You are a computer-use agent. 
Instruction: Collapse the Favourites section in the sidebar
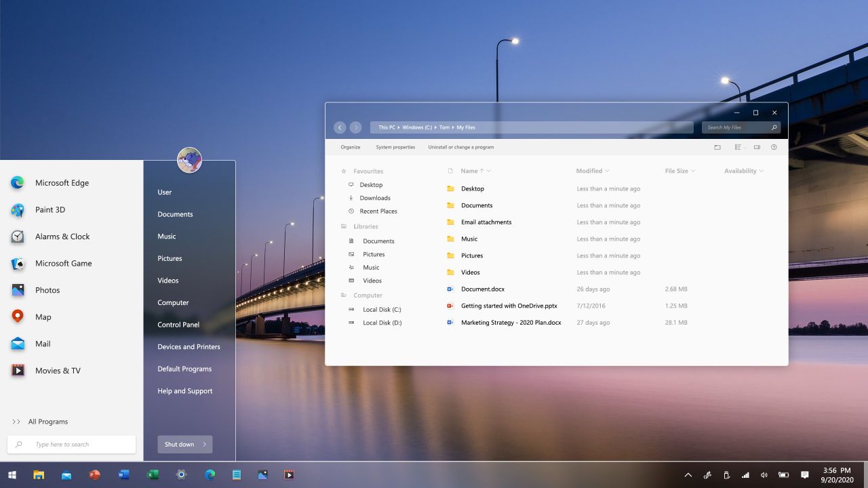pyautogui.click(x=362, y=171)
